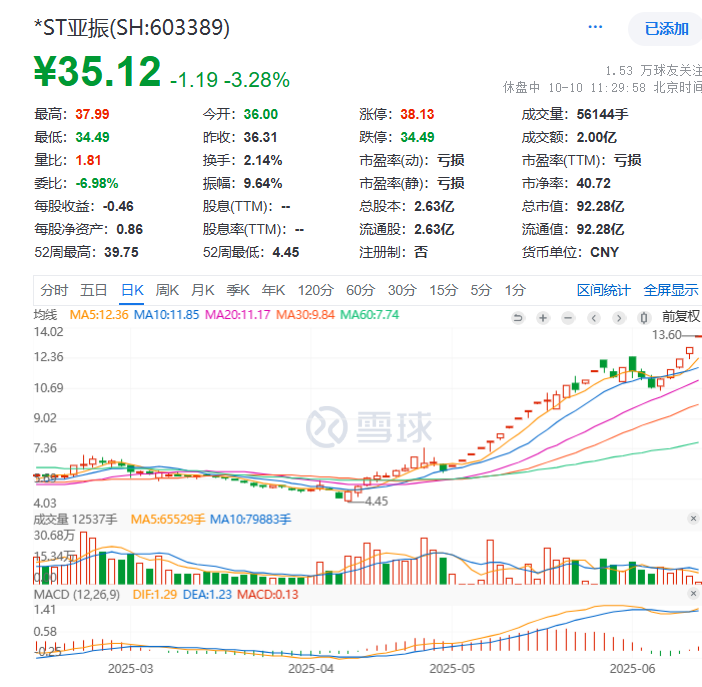Select the 月K chart tab
Screen dimensions: 702x687
(202, 290)
